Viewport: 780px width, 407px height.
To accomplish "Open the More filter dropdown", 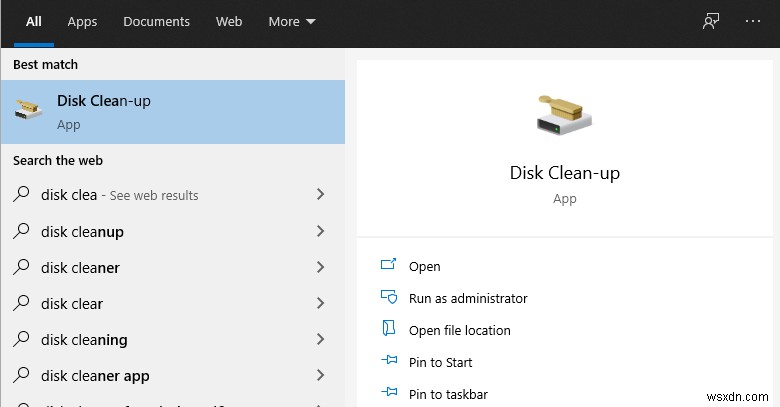I will tap(292, 21).
